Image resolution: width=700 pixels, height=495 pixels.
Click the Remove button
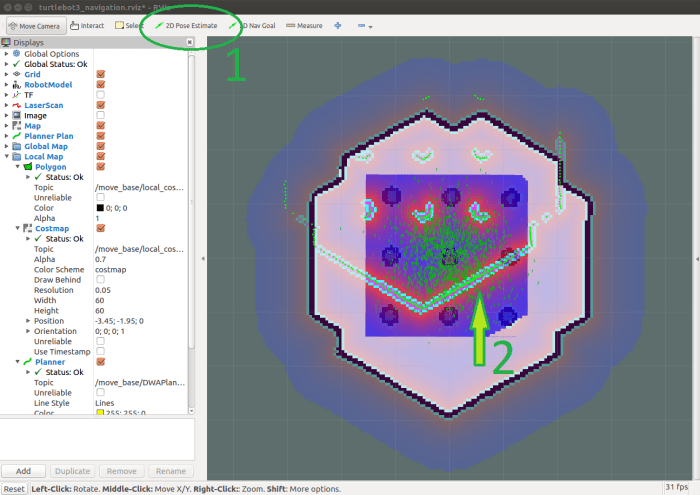(x=121, y=471)
